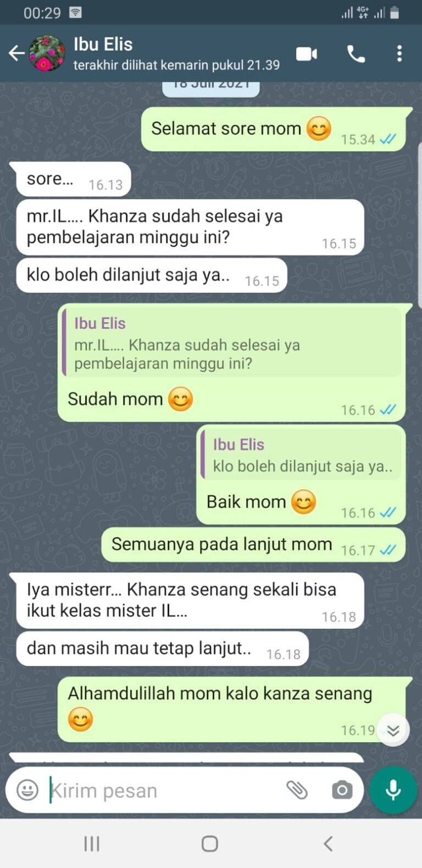
Task: Select the message klo boleh dilanjut saja ya
Action: (x=152, y=275)
